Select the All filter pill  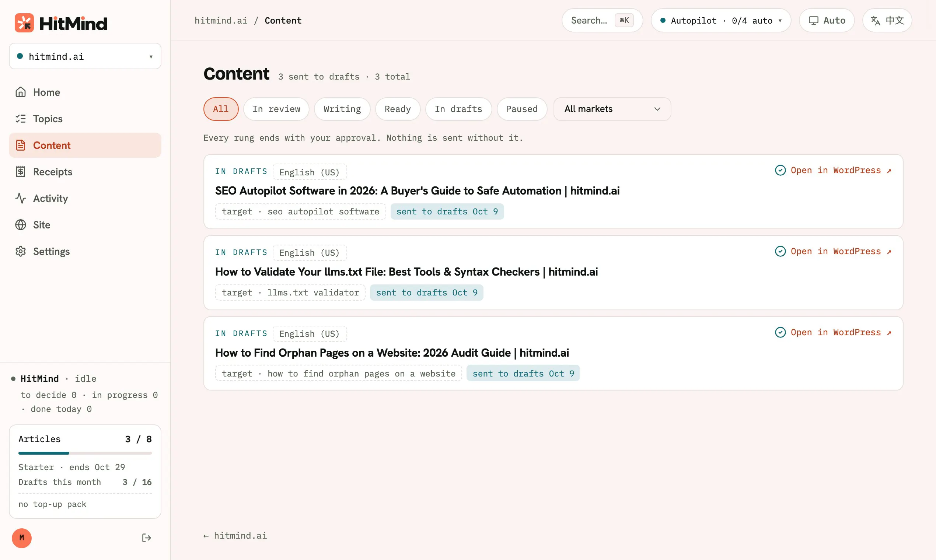[x=221, y=109]
